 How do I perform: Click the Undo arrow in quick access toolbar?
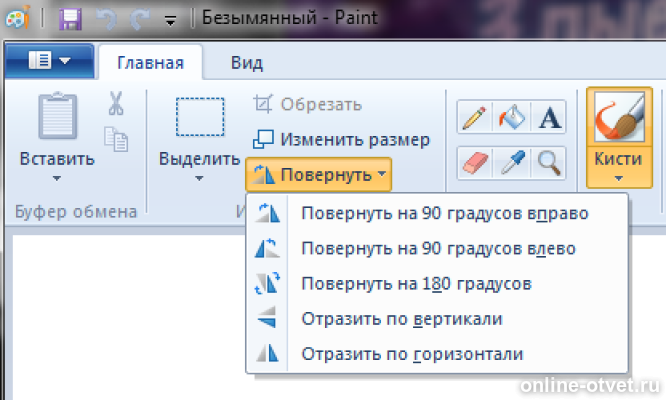[106, 19]
